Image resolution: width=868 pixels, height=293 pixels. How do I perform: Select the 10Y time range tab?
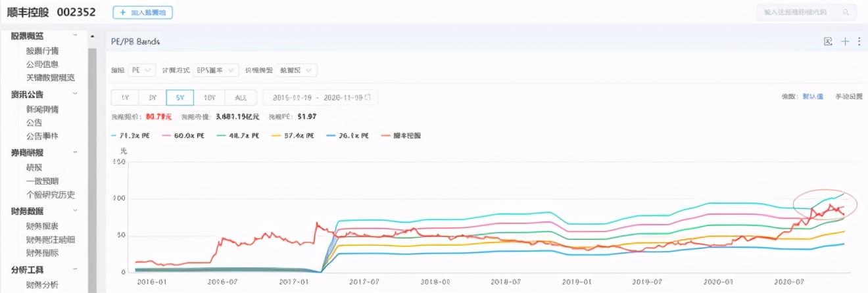click(209, 97)
